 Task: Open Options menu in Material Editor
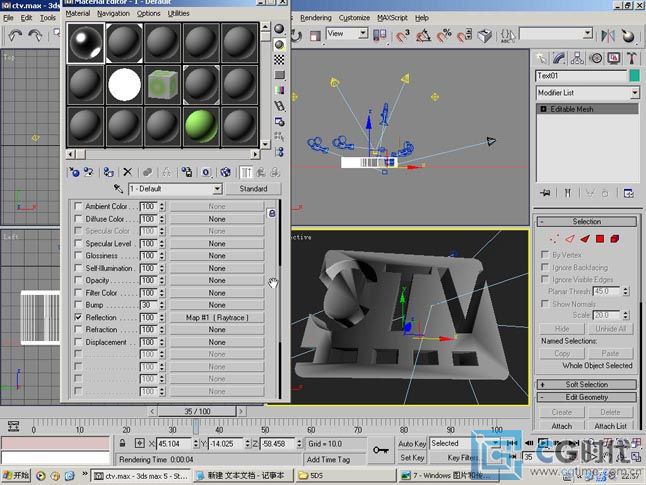coord(149,14)
